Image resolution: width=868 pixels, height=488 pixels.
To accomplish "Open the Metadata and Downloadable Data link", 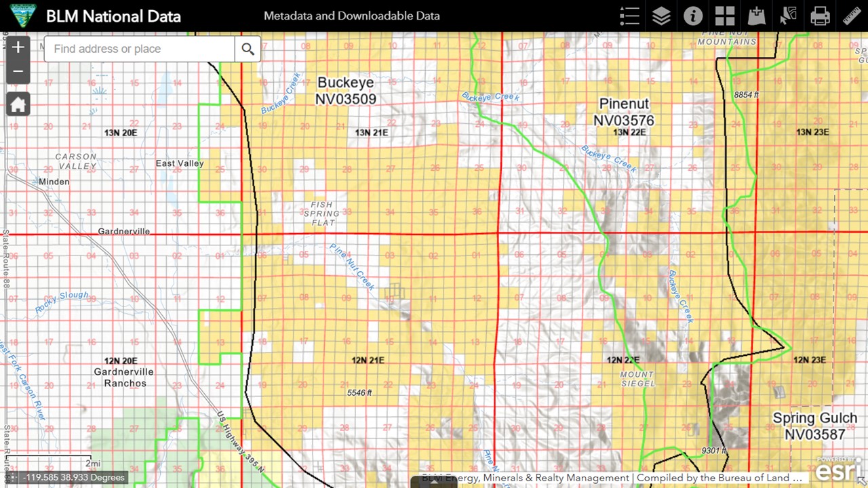I will point(351,16).
